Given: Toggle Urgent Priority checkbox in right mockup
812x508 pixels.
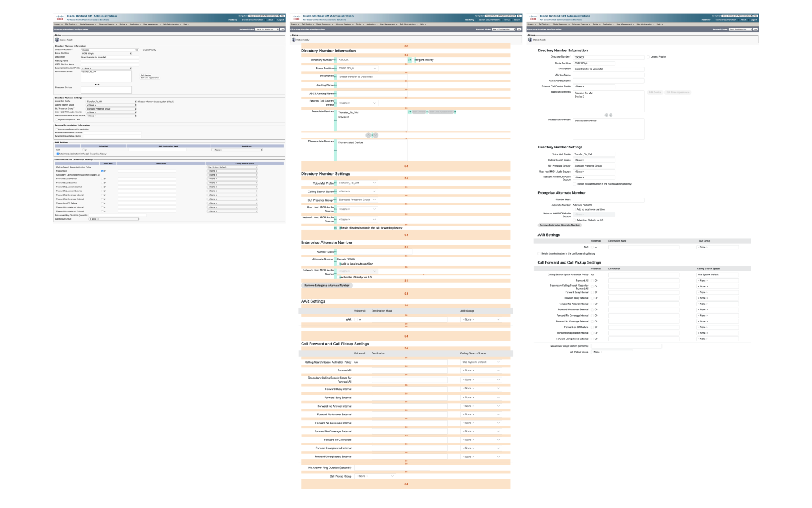Looking at the screenshot, I should [x=648, y=57].
